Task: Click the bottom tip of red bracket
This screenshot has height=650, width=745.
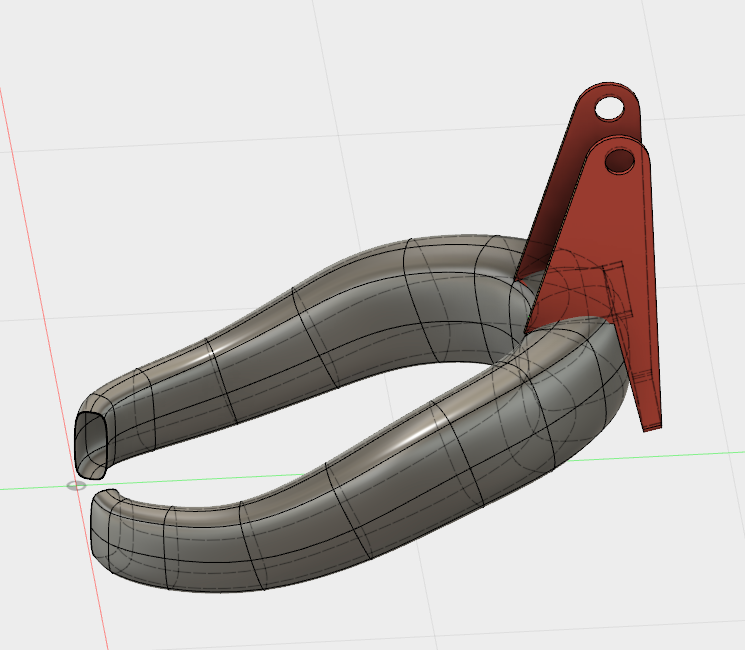Action: [651, 424]
